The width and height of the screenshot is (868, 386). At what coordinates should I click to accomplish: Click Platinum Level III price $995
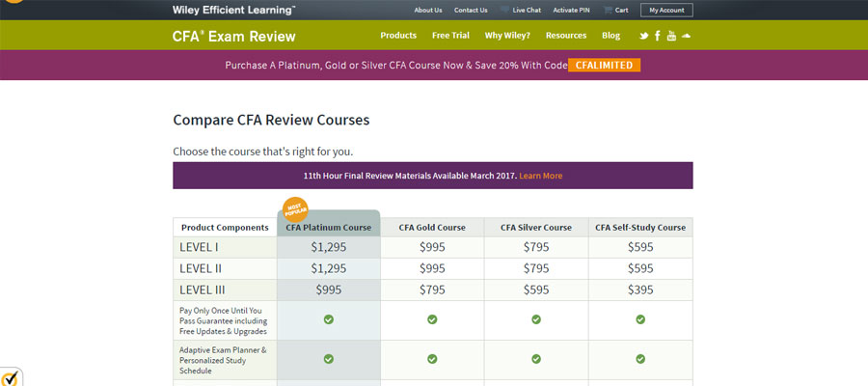click(328, 289)
